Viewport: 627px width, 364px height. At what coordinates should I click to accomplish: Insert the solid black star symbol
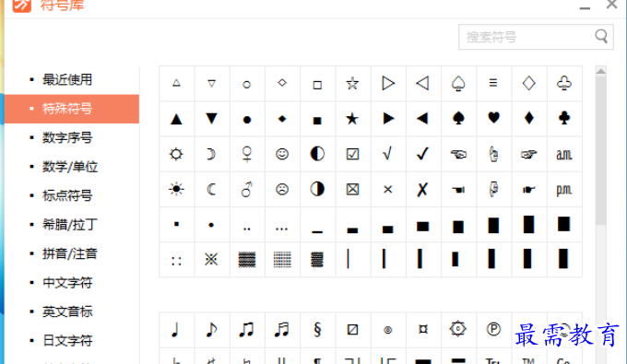pos(352,119)
